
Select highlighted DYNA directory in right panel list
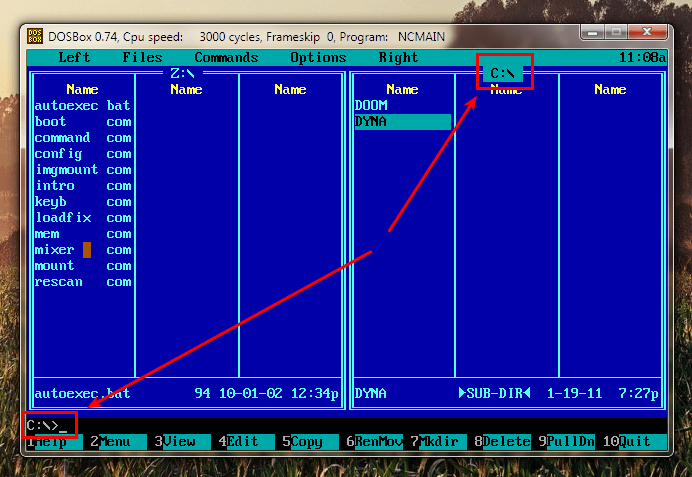[402, 122]
